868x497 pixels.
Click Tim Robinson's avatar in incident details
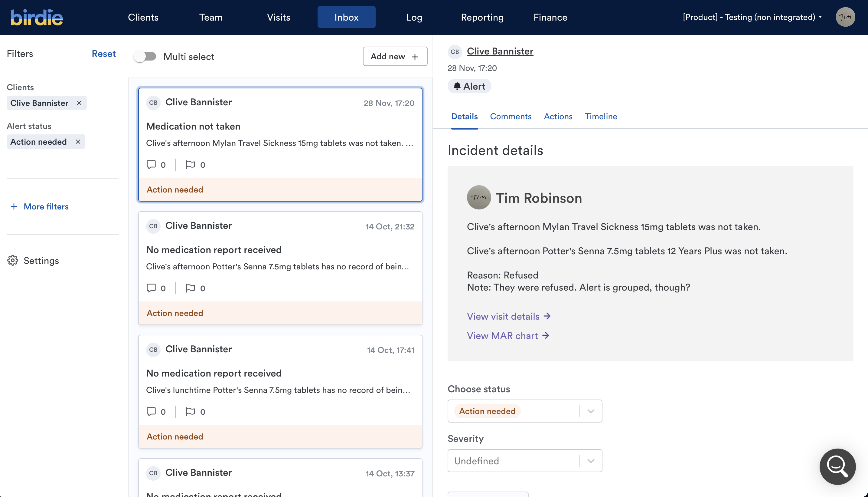pos(479,197)
